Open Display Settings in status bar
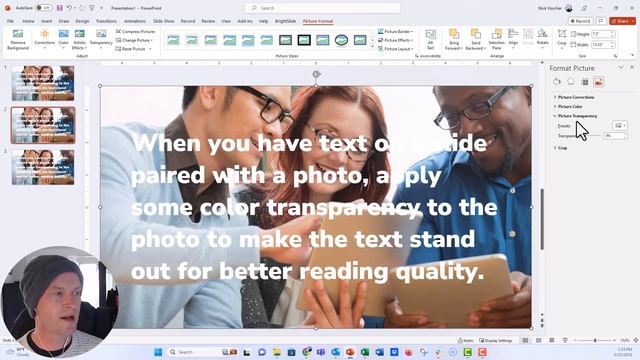The image size is (640, 360). (496, 340)
